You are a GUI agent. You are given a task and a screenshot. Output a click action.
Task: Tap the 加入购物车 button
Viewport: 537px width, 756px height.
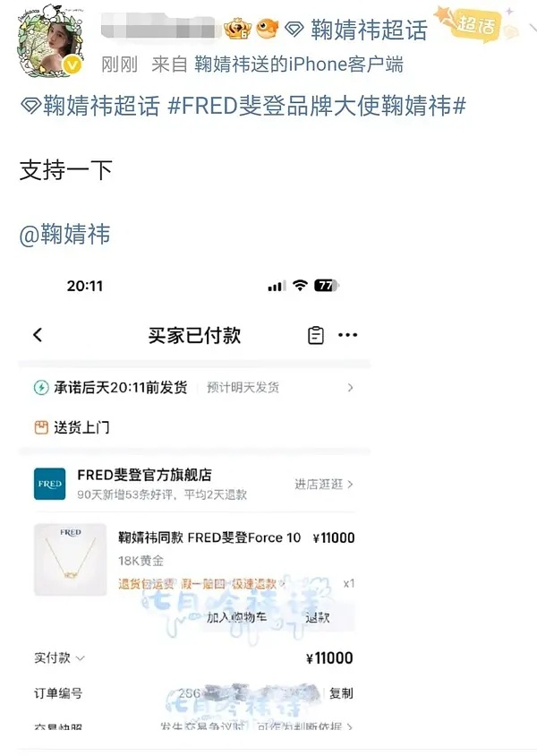click(x=236, y=616)
